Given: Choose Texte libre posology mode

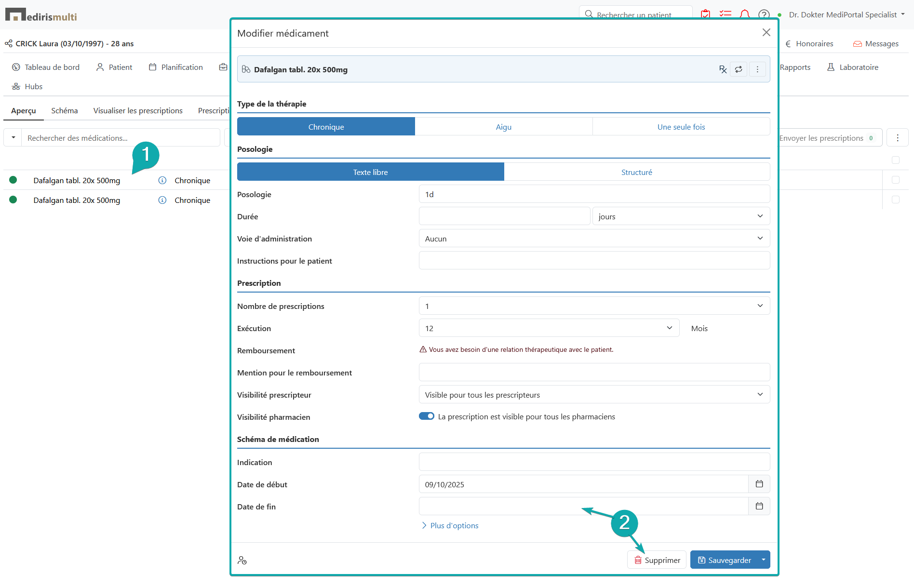Looking at the screenshot, I should (x=370, y=172).
